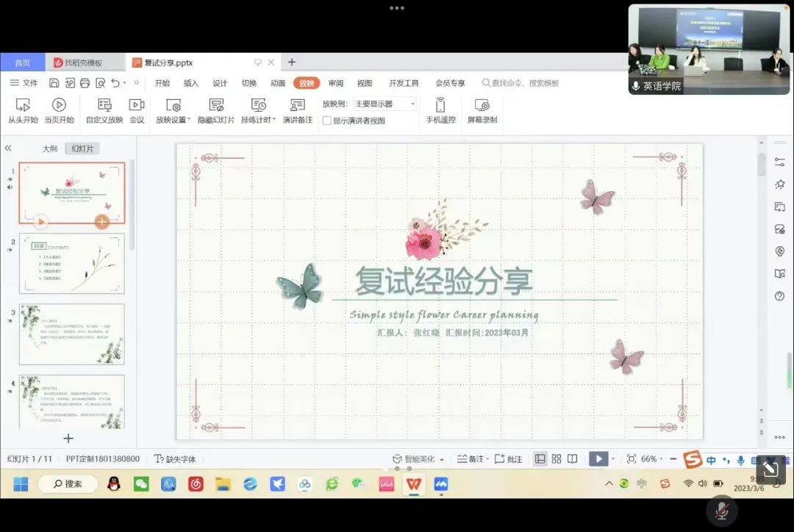Toggle the 备注 notes pane in status bar
This screenshot has height=532, width=794.
471,459
